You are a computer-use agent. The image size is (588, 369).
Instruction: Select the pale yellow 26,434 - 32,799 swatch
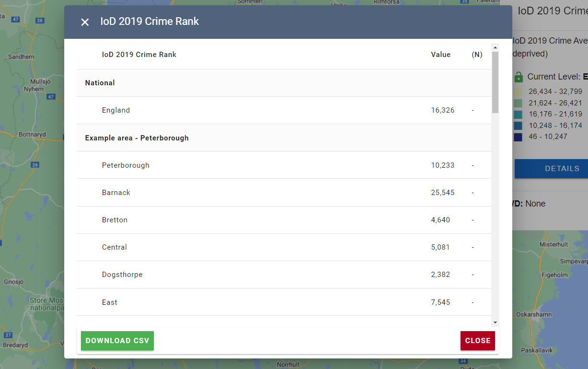pos(519,91)
